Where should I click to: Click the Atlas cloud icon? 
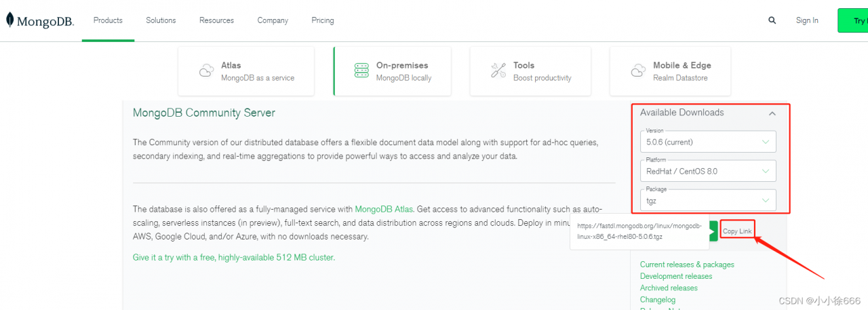207,71
